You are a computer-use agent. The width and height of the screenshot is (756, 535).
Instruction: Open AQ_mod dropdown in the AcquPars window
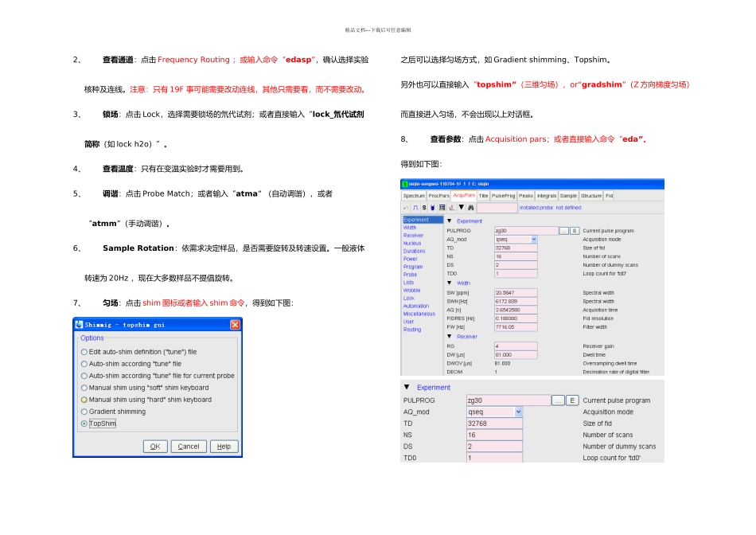(x=534, y=240)
